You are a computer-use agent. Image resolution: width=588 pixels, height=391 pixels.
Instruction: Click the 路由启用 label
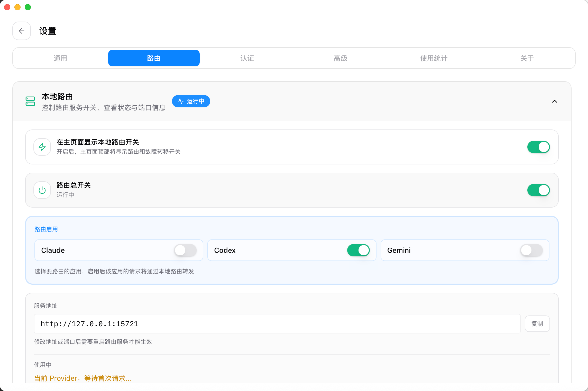tap(46, 229)
